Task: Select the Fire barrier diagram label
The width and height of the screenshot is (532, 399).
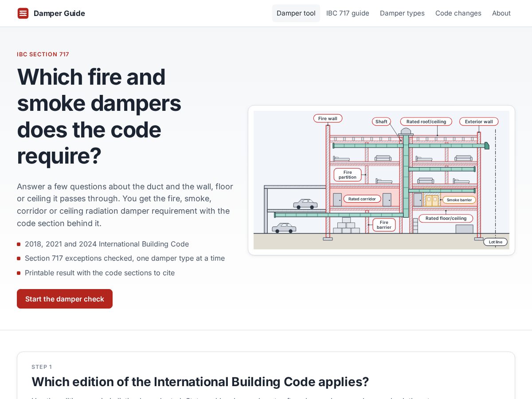Action: [x=384, y=225]
